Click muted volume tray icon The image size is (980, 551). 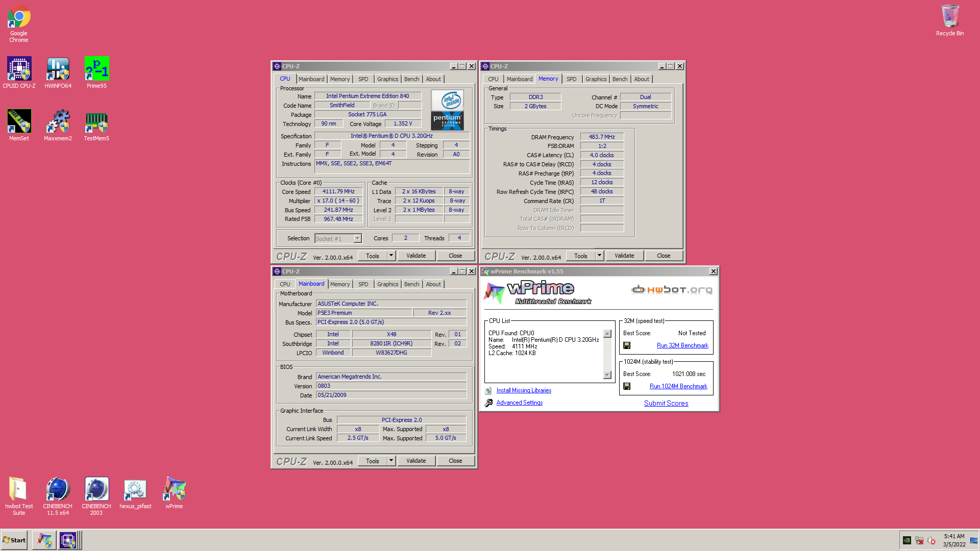(932, 540)
